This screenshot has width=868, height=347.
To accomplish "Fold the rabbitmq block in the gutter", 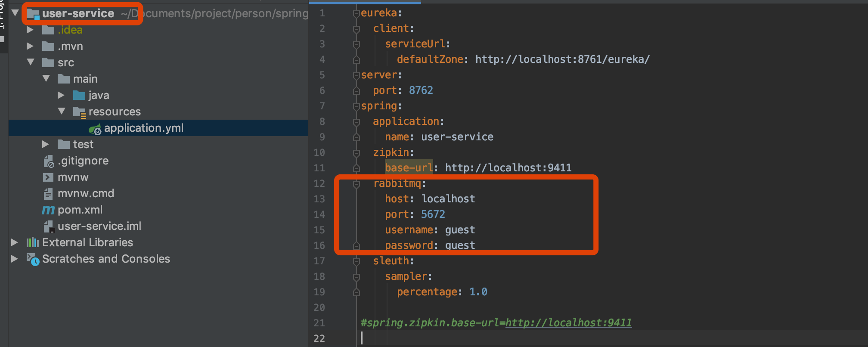I will coord(356,184).
